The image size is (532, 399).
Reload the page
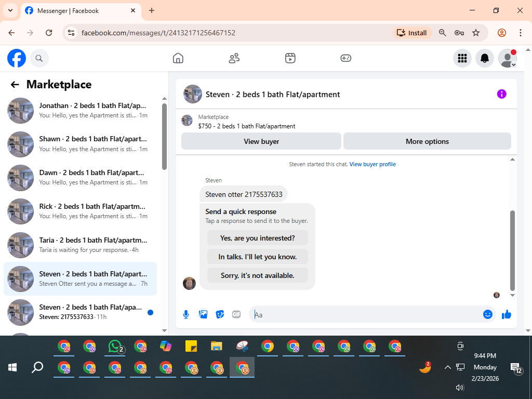49,33
